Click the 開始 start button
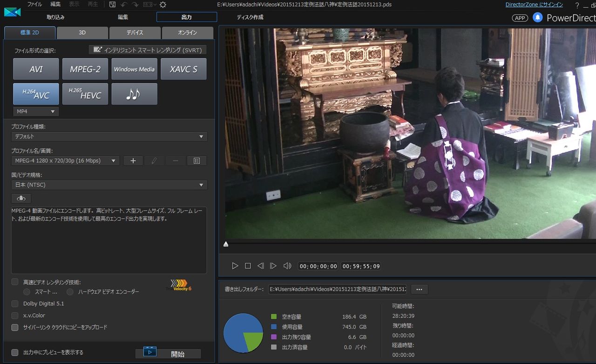 point(168,354)
